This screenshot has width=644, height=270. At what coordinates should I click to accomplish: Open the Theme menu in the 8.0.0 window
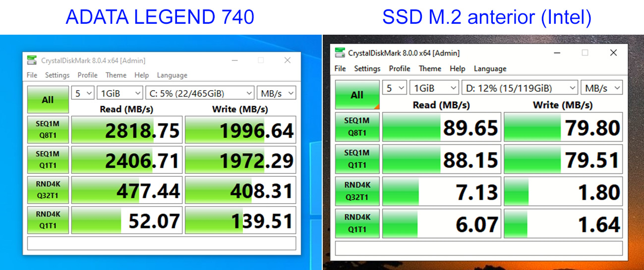coord(430,68)
